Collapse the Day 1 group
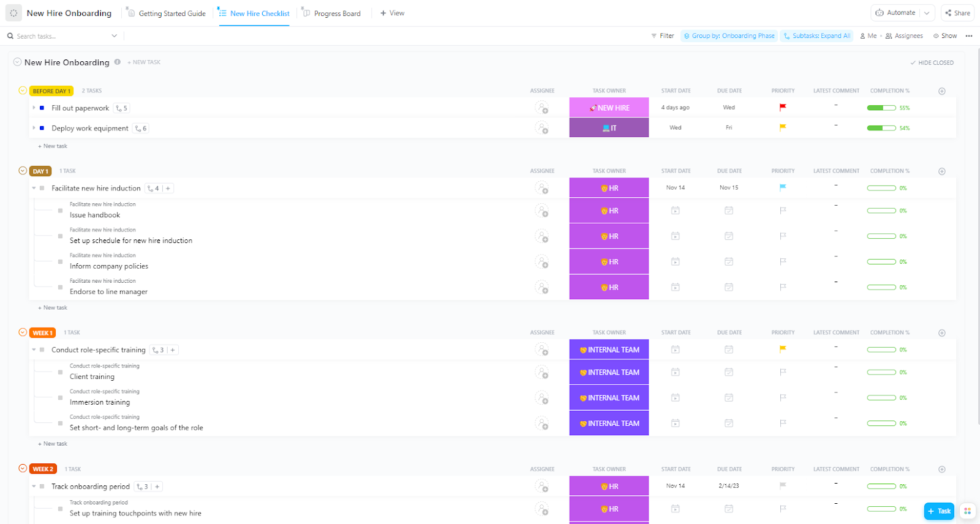 pos(23,171)
